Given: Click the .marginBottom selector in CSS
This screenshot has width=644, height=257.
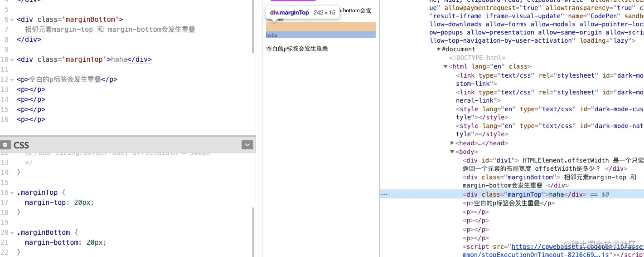Looking at the screenshot, I should point(44,232).
